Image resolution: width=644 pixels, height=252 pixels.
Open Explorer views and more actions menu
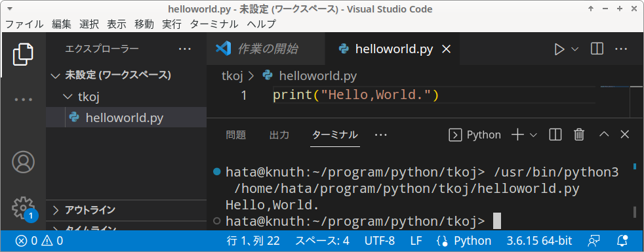click(185, 49)
